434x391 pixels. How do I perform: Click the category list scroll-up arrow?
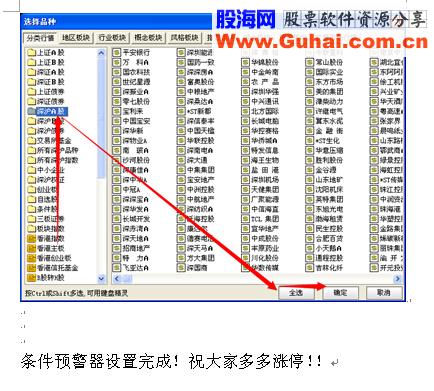101,53
